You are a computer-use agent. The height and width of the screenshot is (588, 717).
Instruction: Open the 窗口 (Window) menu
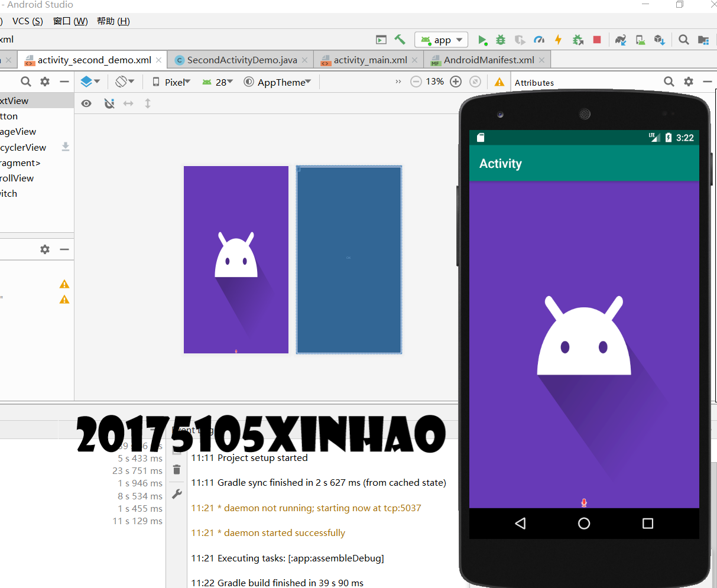[70, 21]
